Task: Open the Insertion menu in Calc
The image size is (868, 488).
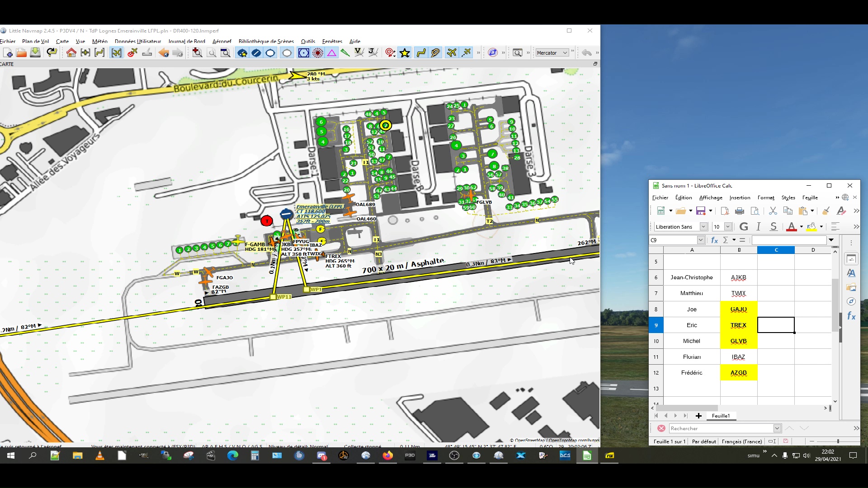Action: pos(740,197)
